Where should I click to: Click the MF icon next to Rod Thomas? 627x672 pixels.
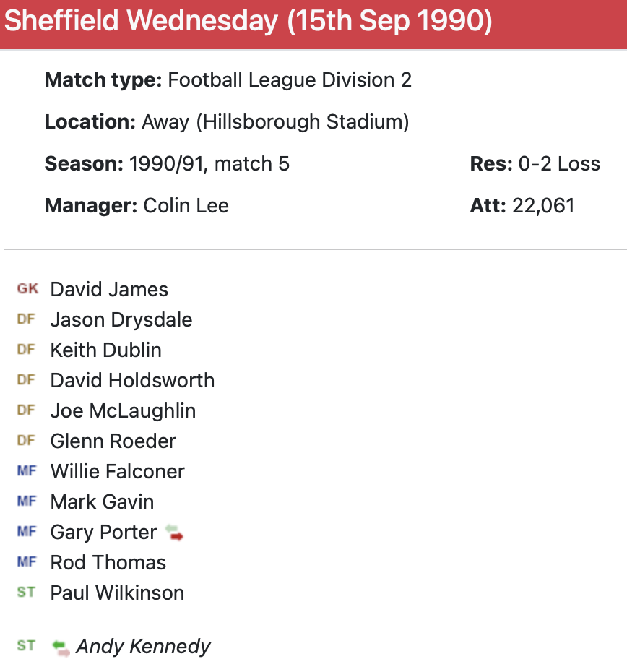(26, 562)
